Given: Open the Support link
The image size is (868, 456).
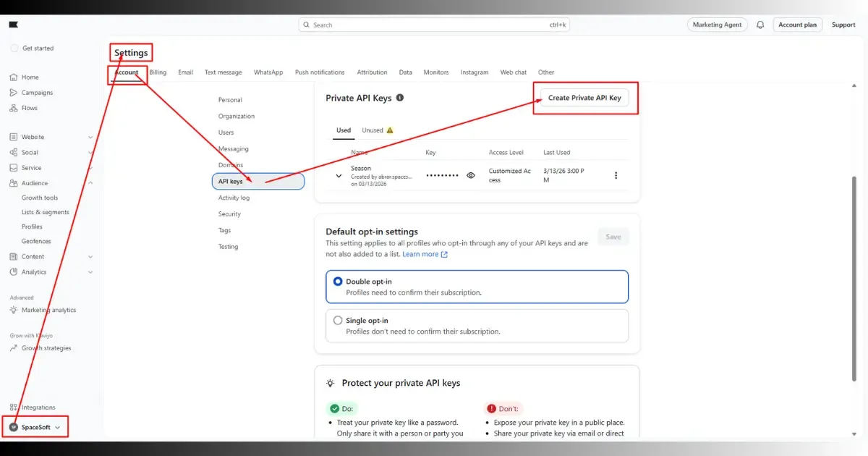Looking at the screenshot, I should [x=843, y=25].
